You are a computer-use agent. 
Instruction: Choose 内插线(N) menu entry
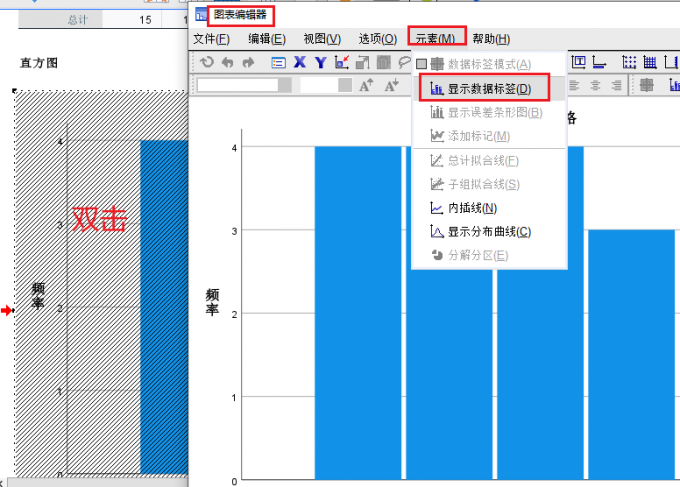[489, 208]
